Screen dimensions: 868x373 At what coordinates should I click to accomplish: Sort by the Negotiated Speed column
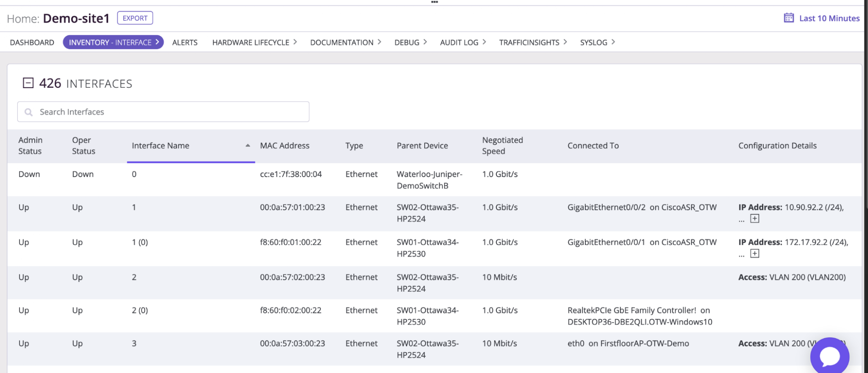point(502,145)
